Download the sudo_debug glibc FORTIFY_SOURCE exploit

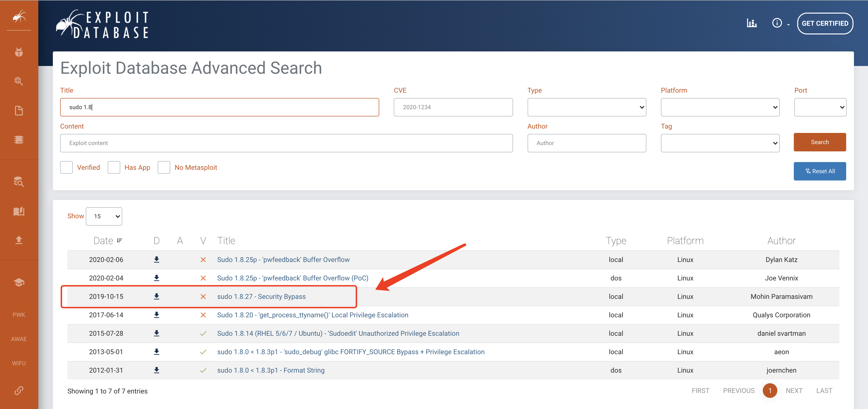click(x=156, y=352)
